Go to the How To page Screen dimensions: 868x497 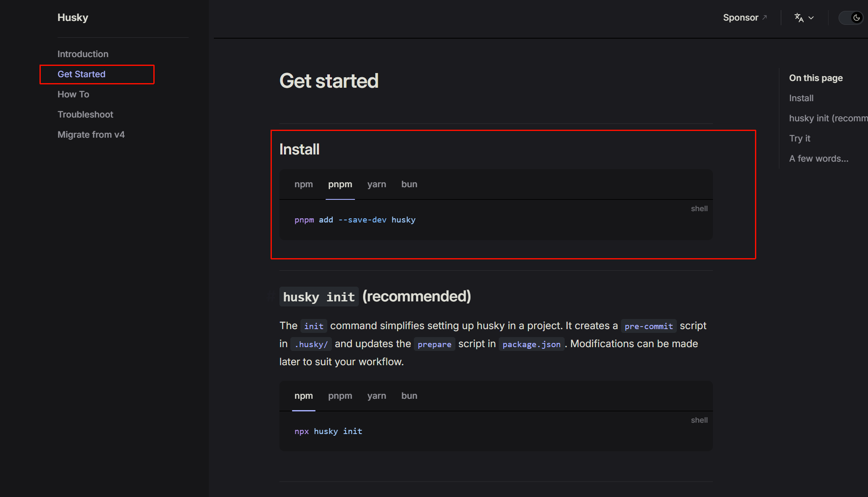tap(73, 94)
